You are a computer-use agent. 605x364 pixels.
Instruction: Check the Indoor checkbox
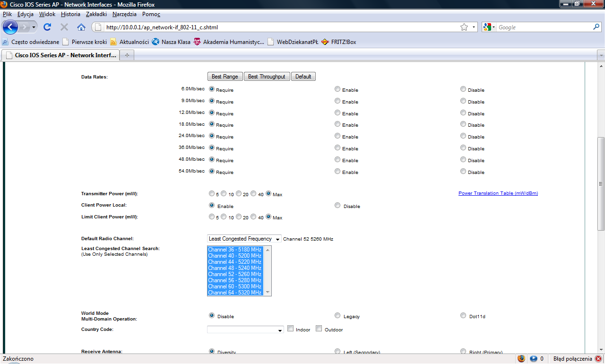pos(291,328)
